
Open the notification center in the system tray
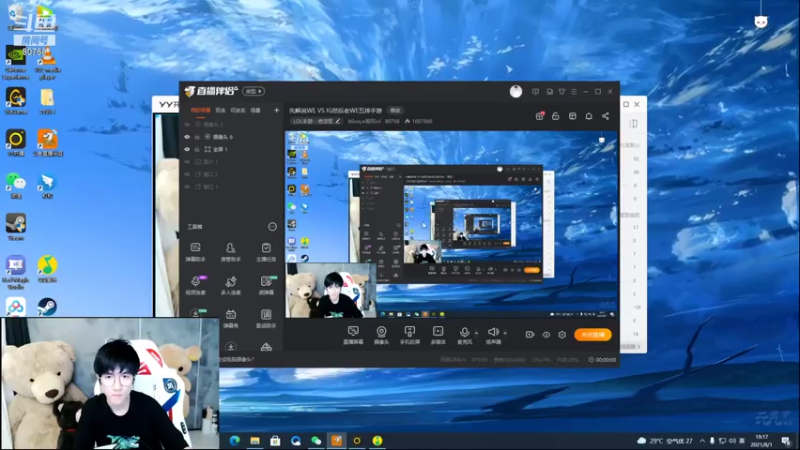coord(786,440)
